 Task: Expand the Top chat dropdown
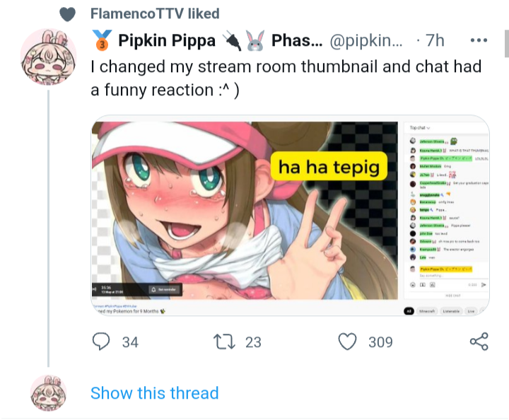[420, 128]
